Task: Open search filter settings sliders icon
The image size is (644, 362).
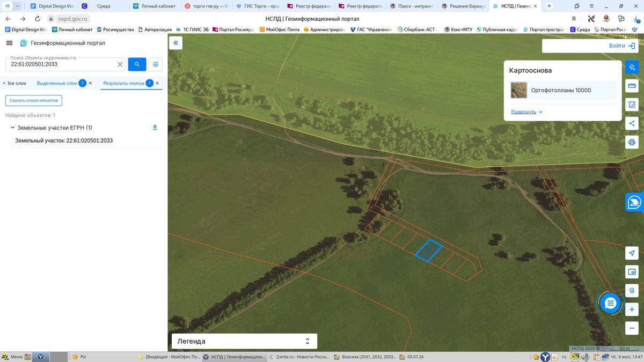Action: (156, 64)
